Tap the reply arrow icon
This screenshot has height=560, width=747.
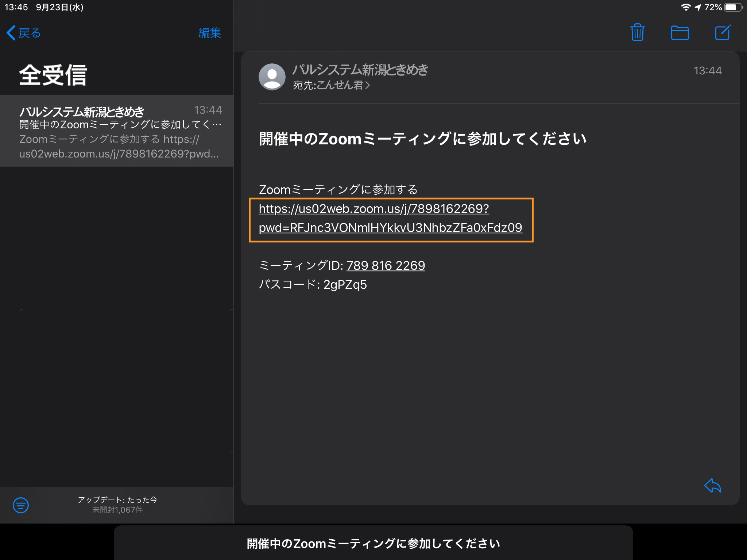point(713,486)
